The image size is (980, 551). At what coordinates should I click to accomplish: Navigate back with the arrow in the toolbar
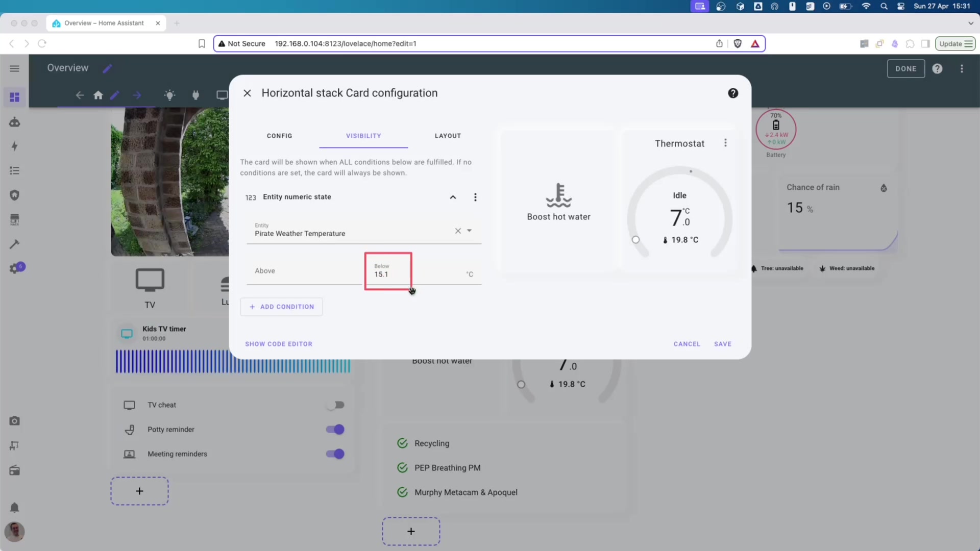coord(80,95)
